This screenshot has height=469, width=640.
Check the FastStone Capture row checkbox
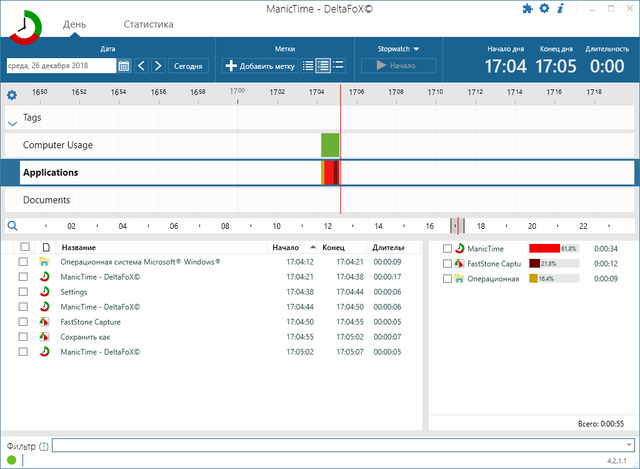click(x=23, y=322)
